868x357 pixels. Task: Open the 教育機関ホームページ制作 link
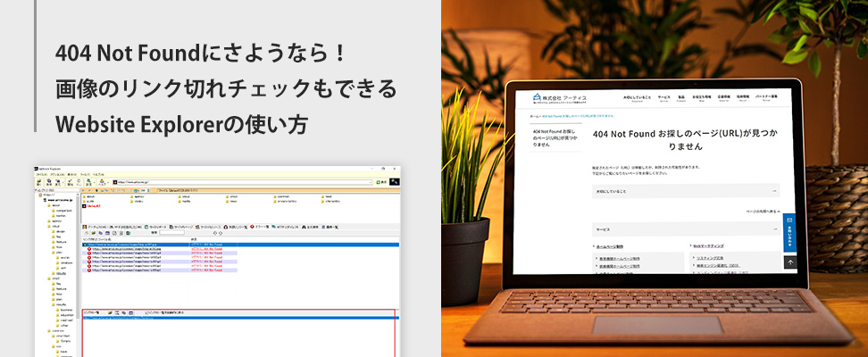point(620,259)
